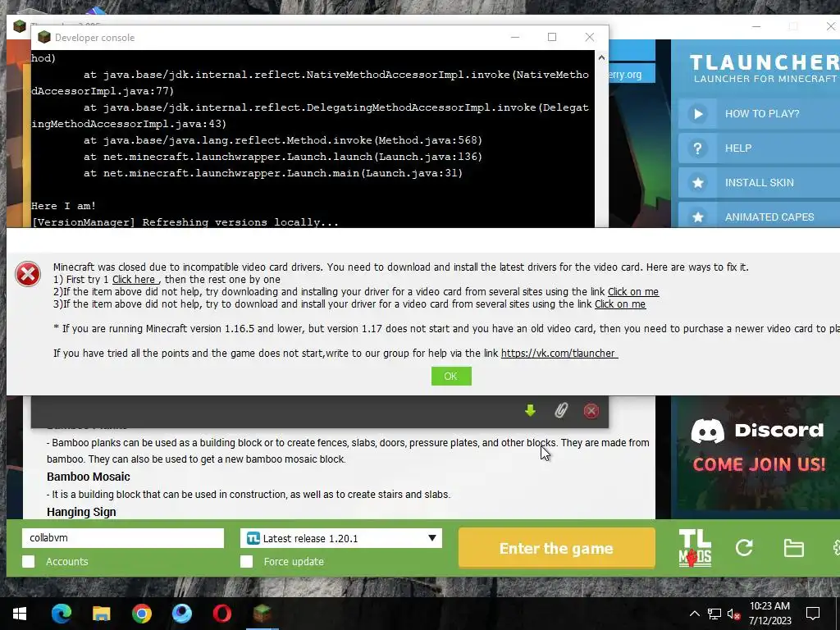Toggle the Accounts checkbox
840x630 pixels.
pos(29,561)
